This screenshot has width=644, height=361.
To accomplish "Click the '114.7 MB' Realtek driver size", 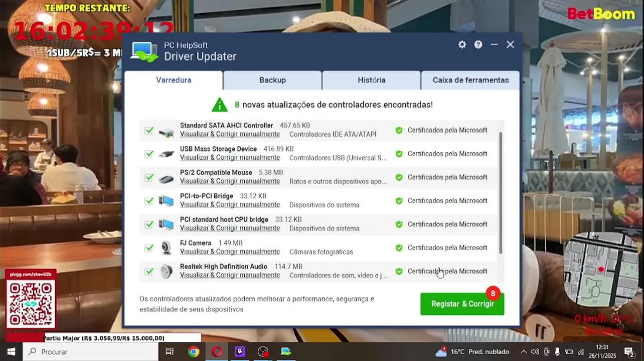I will point(288,267).
